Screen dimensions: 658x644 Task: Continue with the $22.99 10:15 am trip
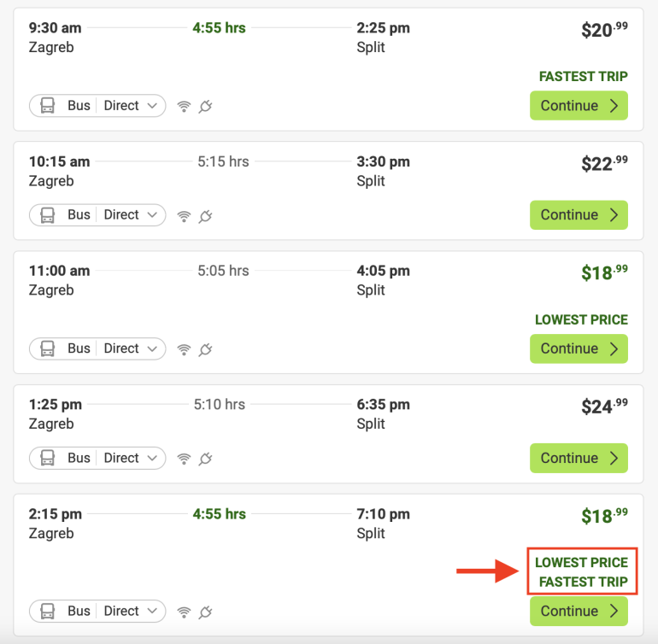pos(579,215)
